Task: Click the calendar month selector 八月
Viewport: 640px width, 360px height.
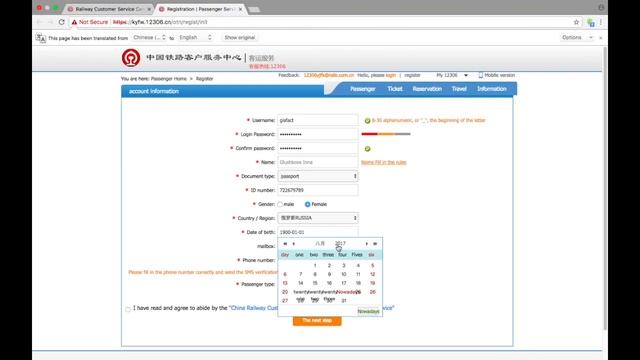Action: (x=320, y=243)
